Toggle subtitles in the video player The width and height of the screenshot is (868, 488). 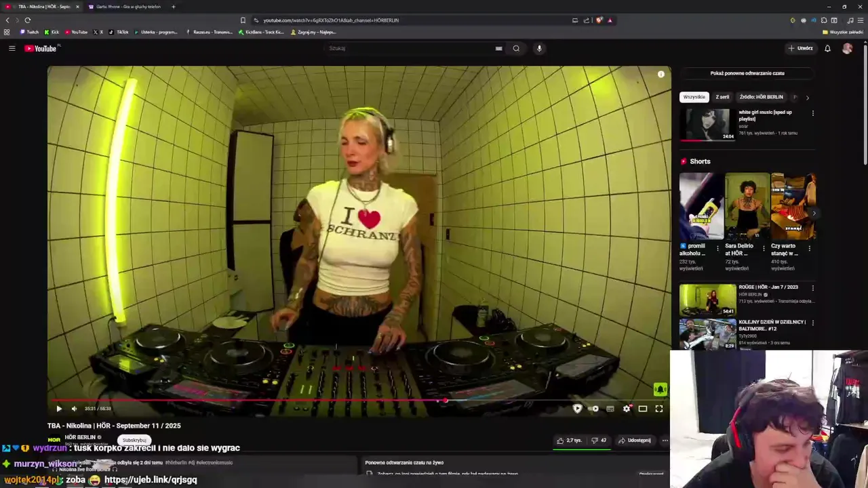[610, 409]
